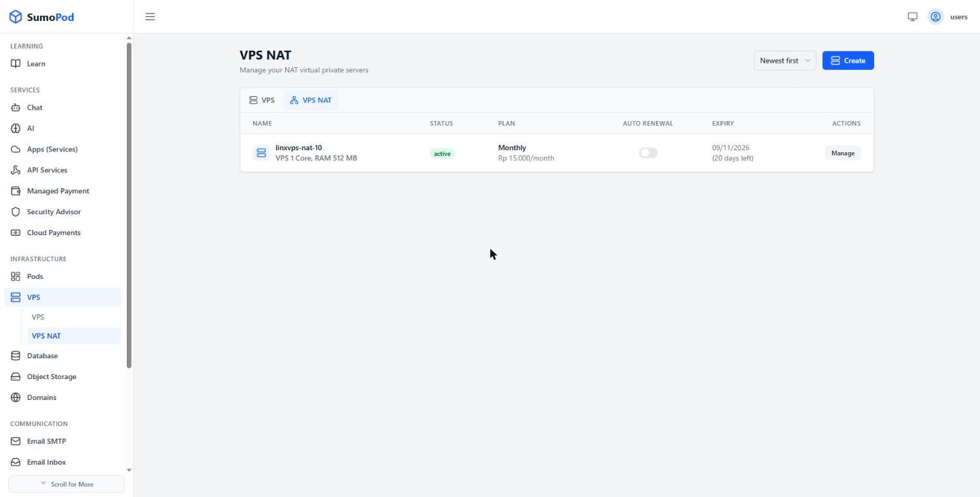Click the monitor display icon in header
This screenshot has height=497, width=980.
pyautogui.click(x=912, y=16)
